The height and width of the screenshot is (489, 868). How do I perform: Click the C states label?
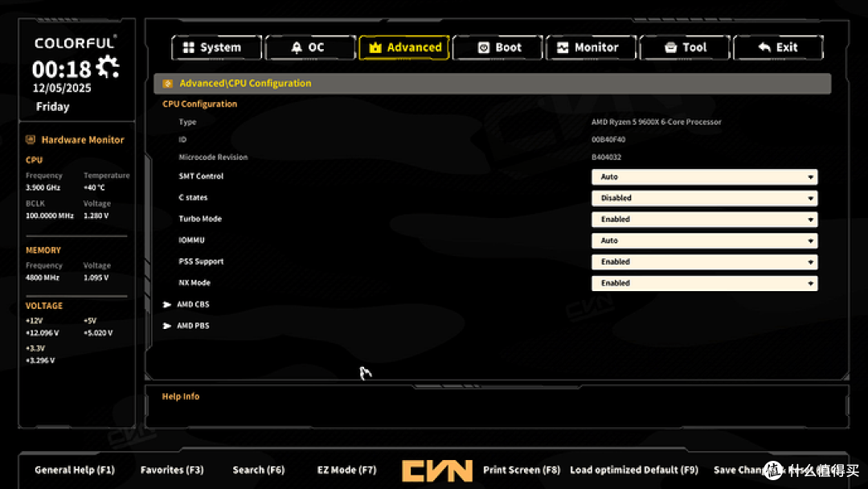pos(193,197)
